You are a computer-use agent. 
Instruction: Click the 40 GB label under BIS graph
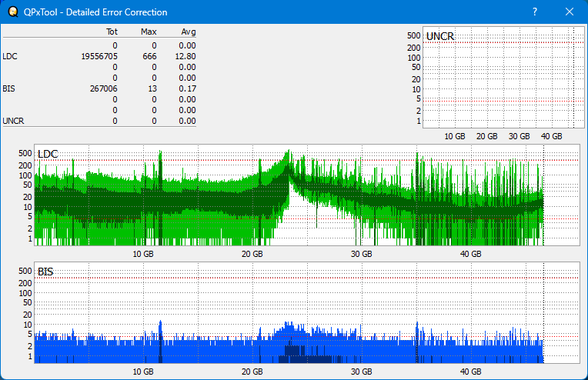click(470, 372)
